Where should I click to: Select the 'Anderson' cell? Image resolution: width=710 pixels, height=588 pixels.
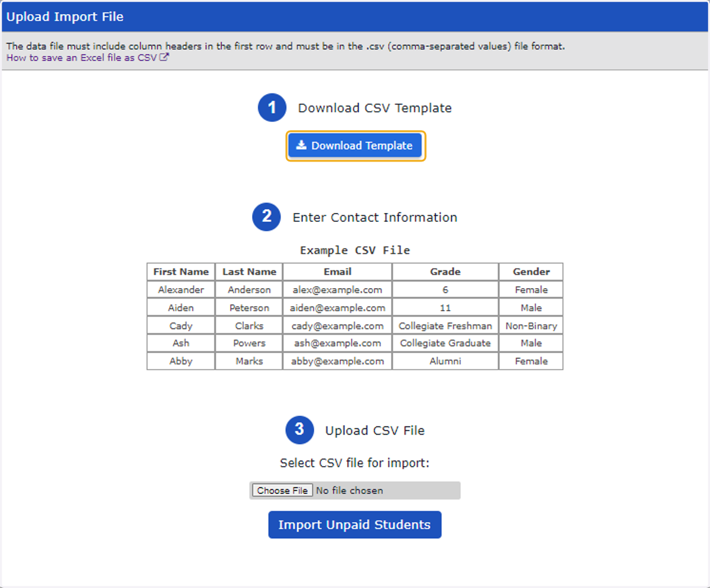[249, 290]
